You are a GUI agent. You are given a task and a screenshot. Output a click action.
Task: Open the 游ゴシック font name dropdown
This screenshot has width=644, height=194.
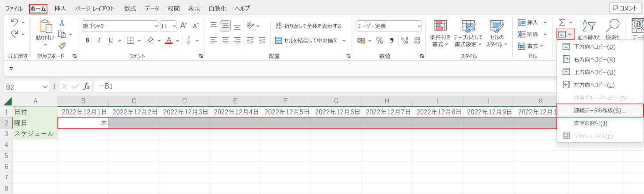156,26
